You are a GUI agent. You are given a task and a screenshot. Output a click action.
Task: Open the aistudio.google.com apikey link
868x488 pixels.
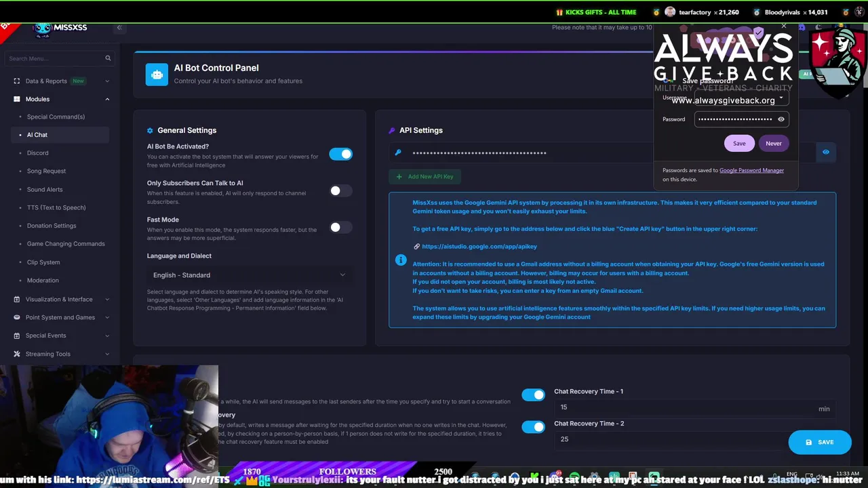[x=479, y=247]
